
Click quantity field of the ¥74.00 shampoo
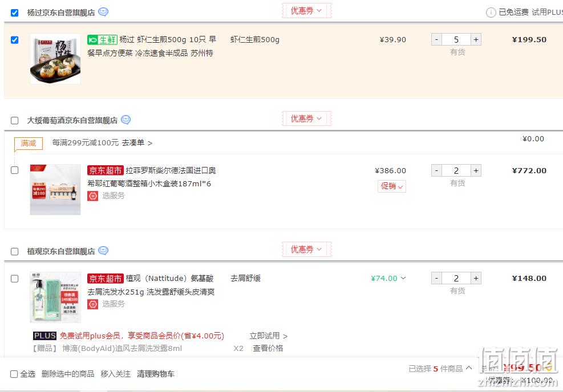point(456,278)
